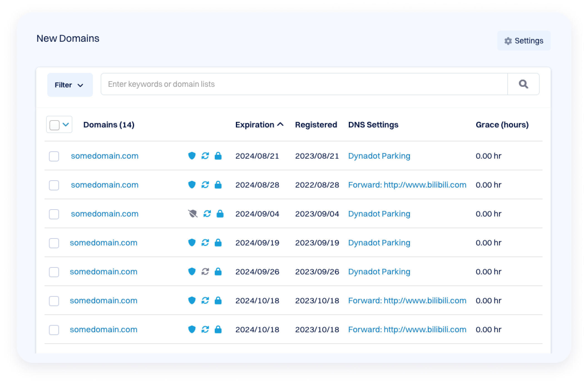
Task: Check the select-all domains checkbox
Action: tap(55, 125)
